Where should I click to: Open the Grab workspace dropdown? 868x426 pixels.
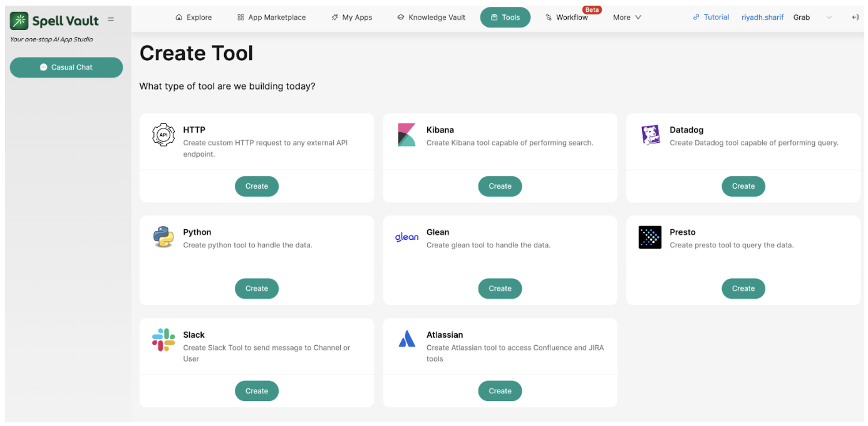click(x=813, y=18)
